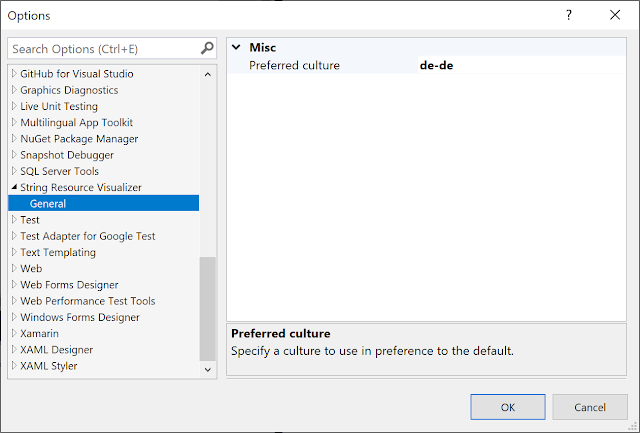
Task: Select XAML Styler label
Action: (49, 366)
